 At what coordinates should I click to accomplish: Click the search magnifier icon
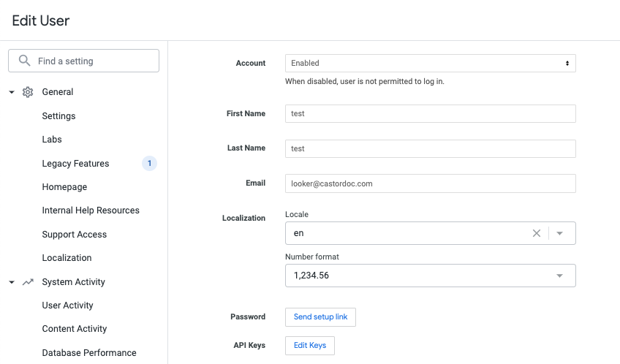point(25,61)
